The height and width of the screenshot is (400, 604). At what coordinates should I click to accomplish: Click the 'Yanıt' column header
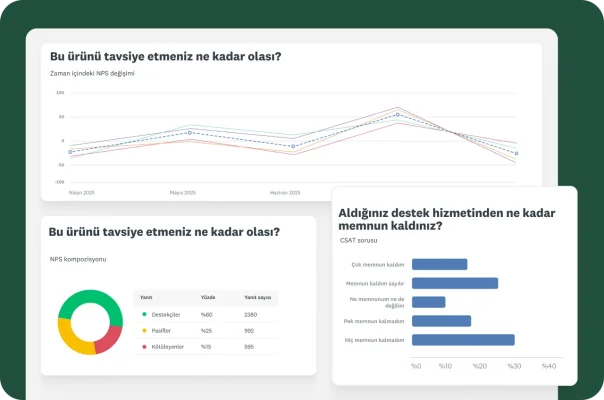tap(146, 297)
